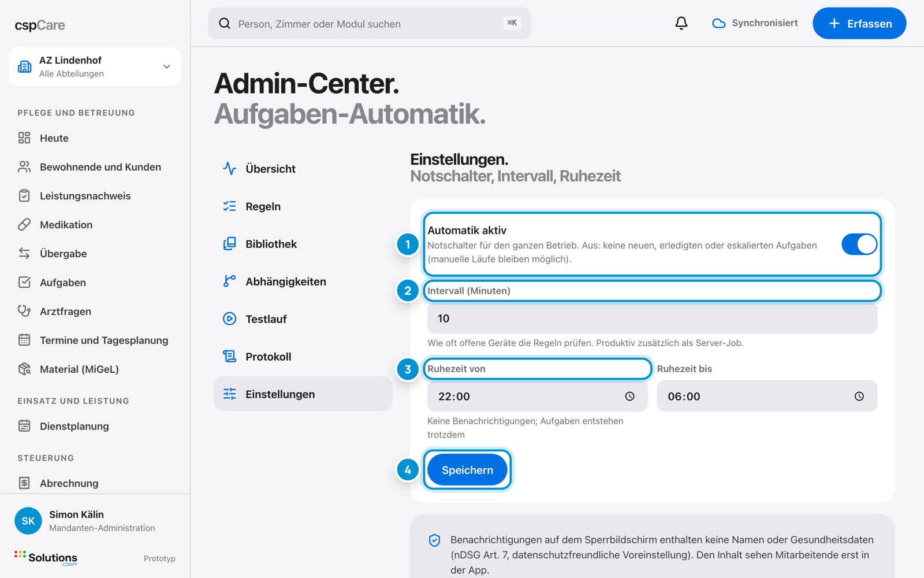
Task: Click the Aufgaben checkbox icon in sidebar
Action: (24, 282)
